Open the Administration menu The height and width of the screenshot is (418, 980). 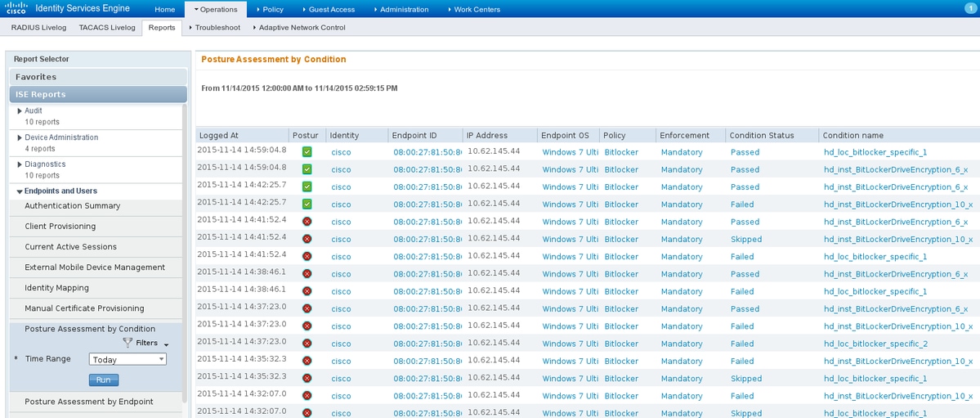[401, 9]
